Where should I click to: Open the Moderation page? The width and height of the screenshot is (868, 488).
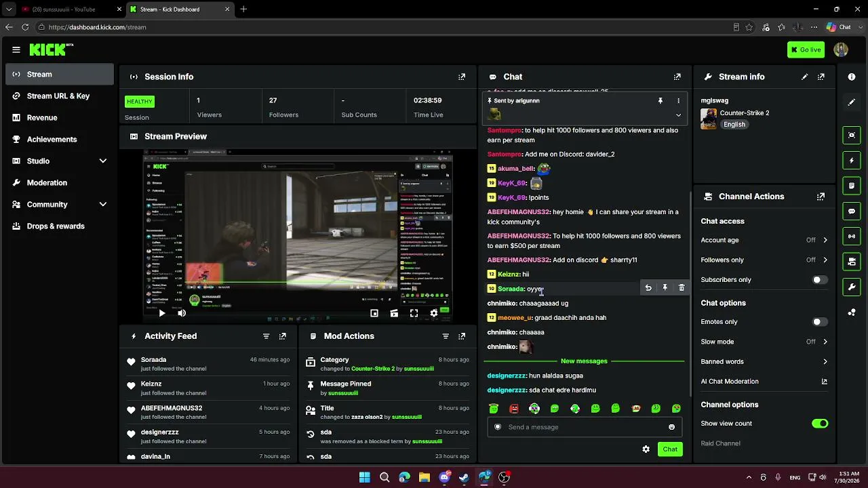point(59,183)
